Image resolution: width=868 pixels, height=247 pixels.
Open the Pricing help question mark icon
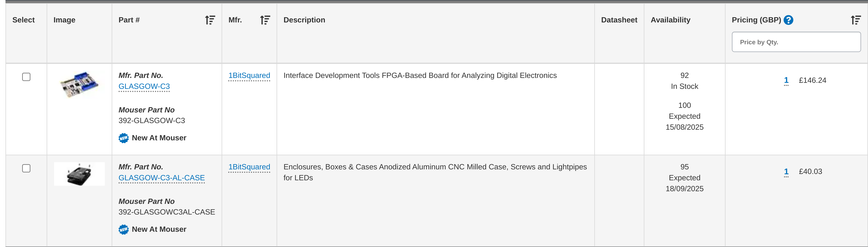[788, 20]
